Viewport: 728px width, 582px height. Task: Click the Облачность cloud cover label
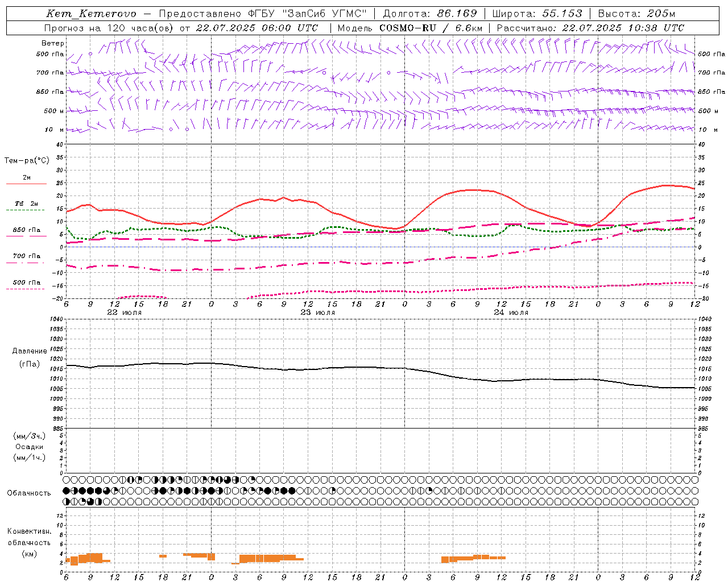(x=29, y=493)
